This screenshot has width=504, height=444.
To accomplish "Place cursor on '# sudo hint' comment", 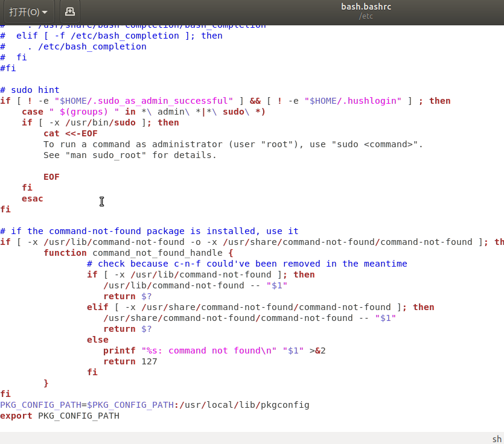I will pos(30,90).
